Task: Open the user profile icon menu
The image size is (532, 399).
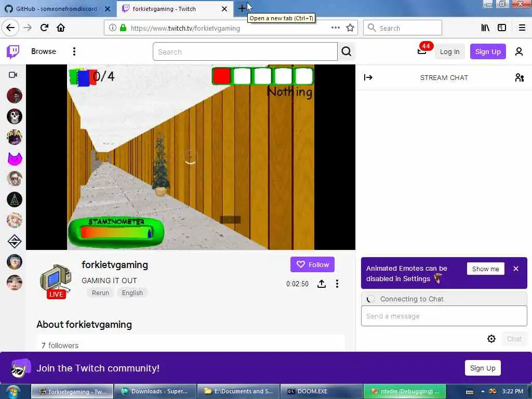Action: tap(519, 51)
